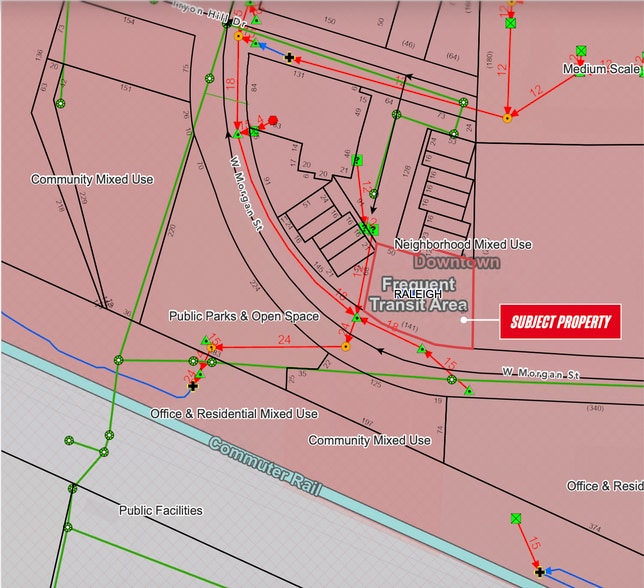Select the green triangle on the 15 pipe by the subject property
644x588 pixels.
pos(422,349)
